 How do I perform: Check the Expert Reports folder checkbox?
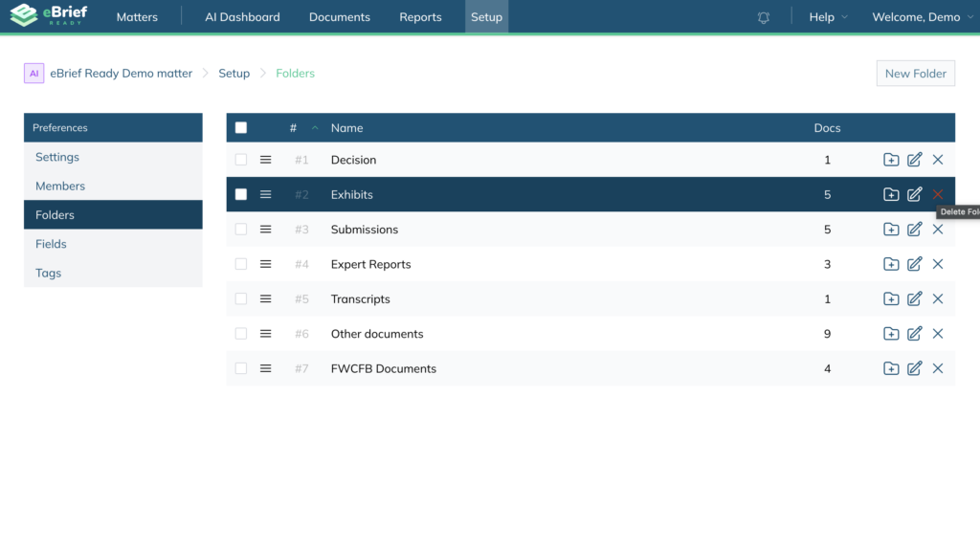240,264
